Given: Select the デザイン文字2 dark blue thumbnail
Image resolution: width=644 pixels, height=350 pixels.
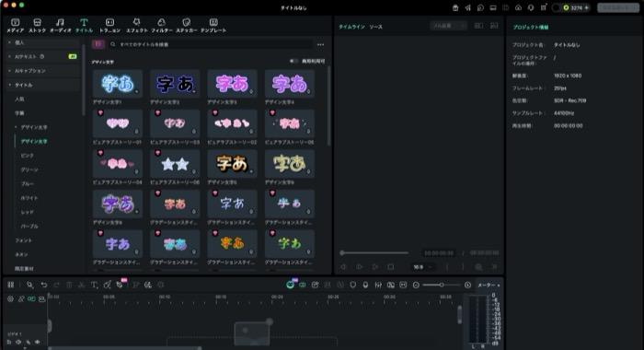Looking at the screenshot, I should click(175, 84).
